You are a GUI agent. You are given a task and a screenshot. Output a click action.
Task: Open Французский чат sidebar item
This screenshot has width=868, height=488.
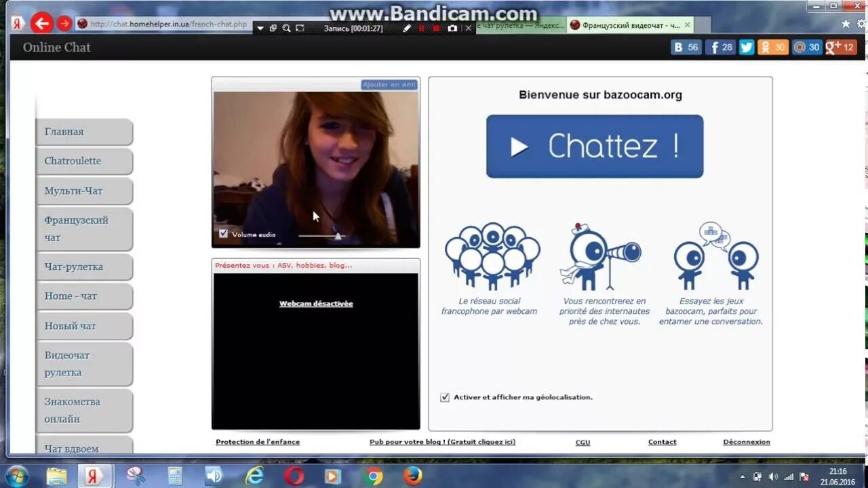84,229
